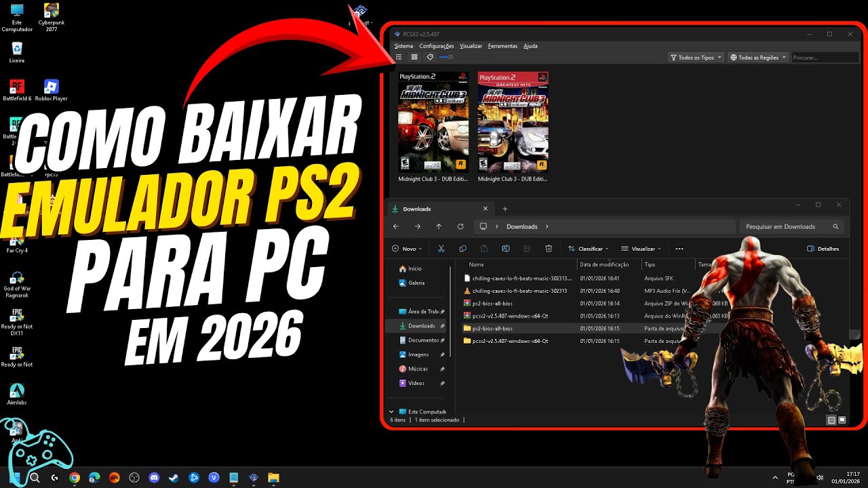Click the PCSX2 Procurar search field
This screenshot has height=488, width=868.
(x=825, y=58)
